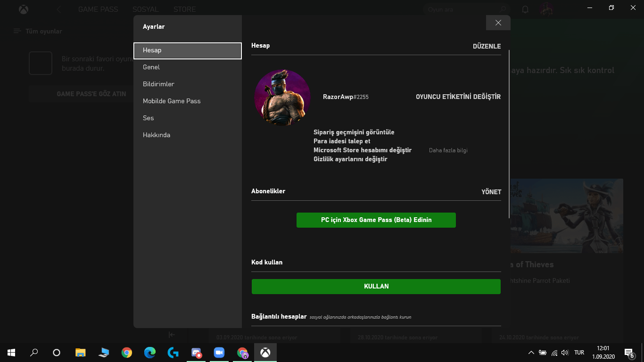Image resolution: width=644 pixels, height=362 pixels.
Task: Open the Chrome icon with profile badge
Action: (242, 353)
